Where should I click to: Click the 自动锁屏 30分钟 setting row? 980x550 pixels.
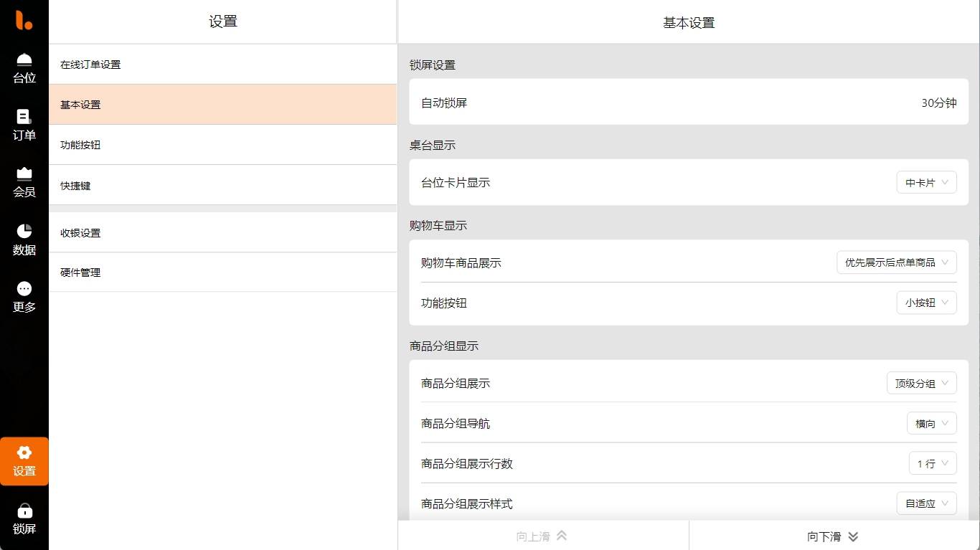689,103
